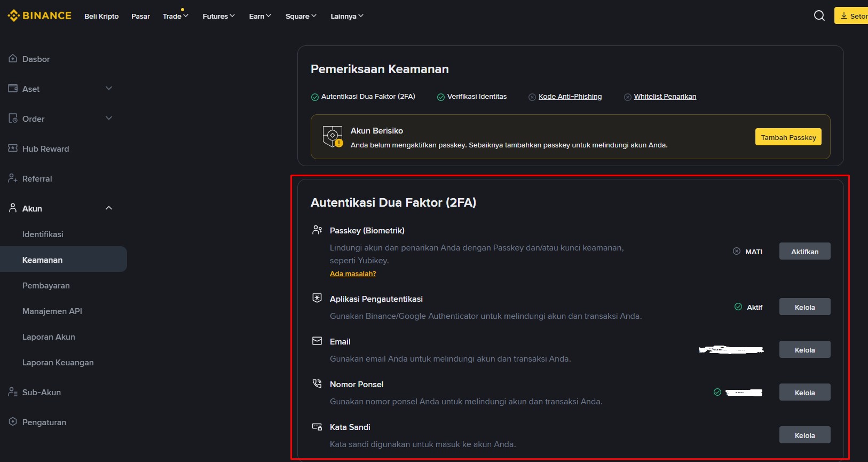Click the Hub Reward ticket icon
Image resolution: width=868 pixels, height=462 pixels.
13,148
